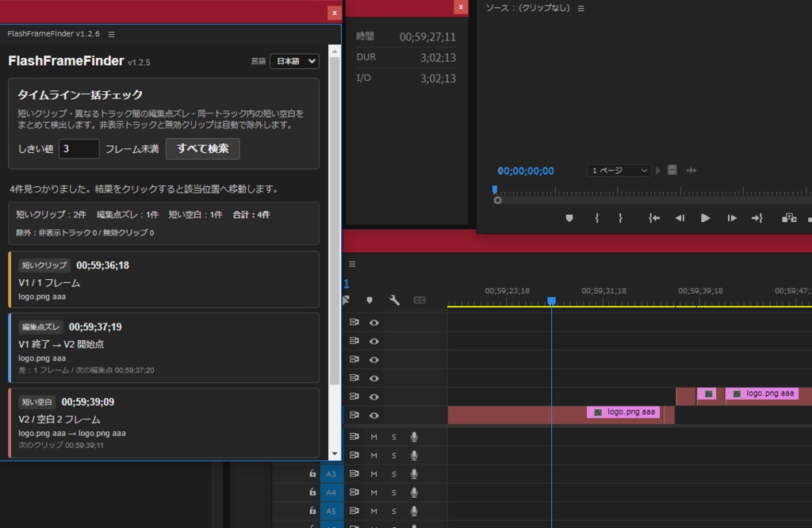Open the 1 ページ page dropdown
812x528 pixels.
(x=619, y=170)
